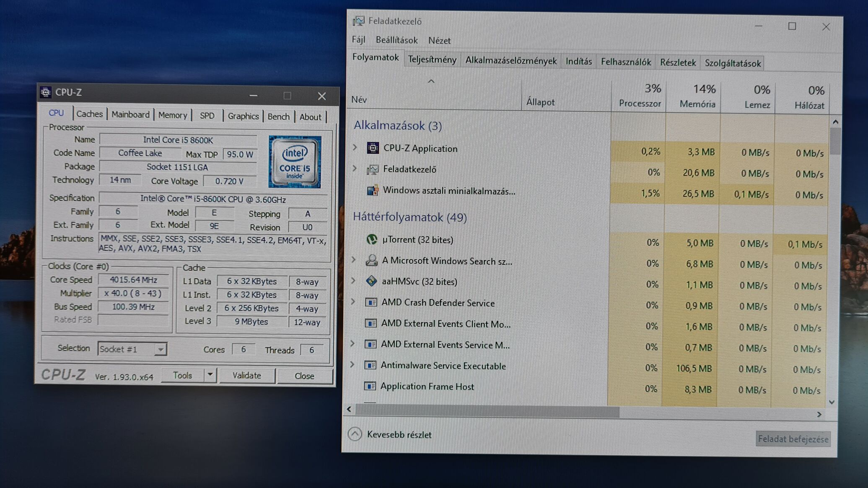Expand the Antimalware Service Executable row
The width and height of the screenshot is (868, 488).
[352, 364]
